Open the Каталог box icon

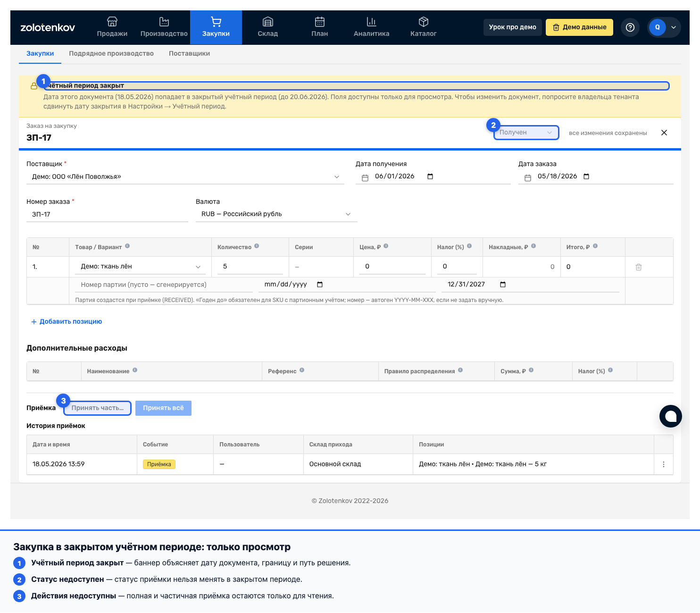pos(424,22)
